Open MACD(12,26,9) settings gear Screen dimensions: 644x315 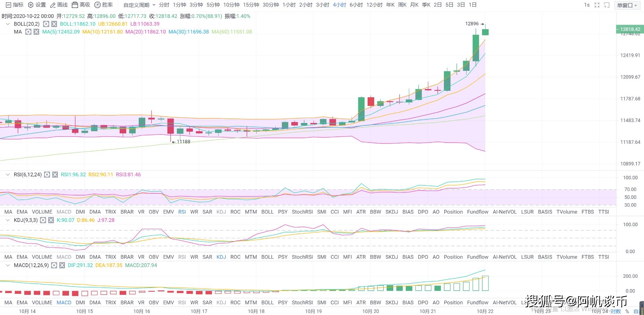click(x=54, y=265)
